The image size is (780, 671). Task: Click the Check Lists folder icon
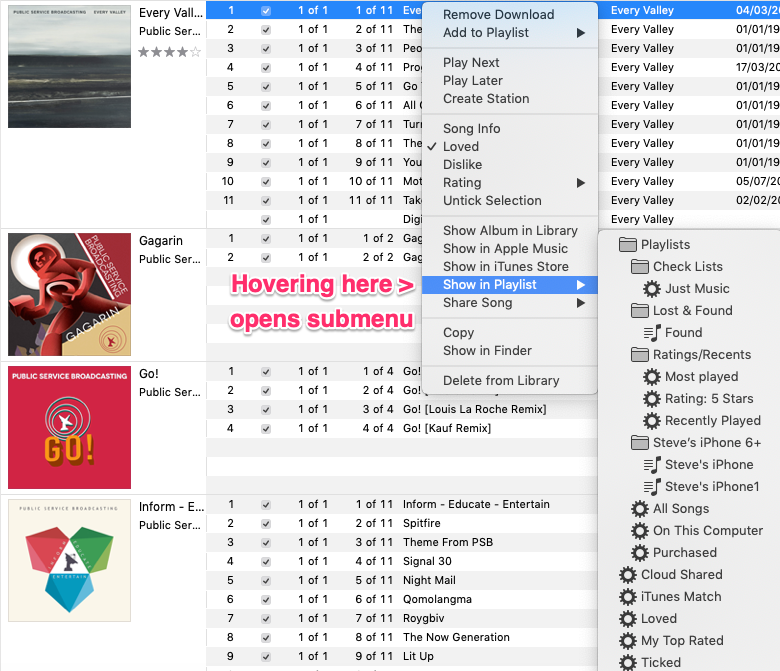tap(640, 267)
